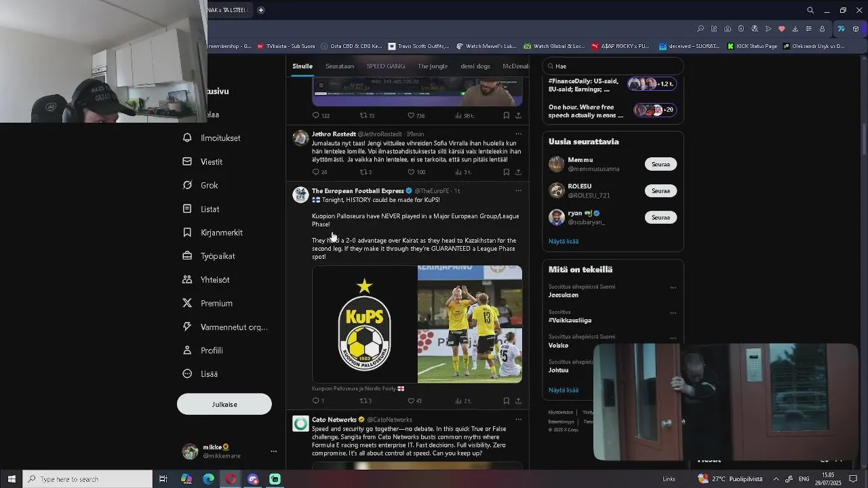Share the post with 736 likes
The width and height of the screenshot is (868, 488).
point(518,116)
